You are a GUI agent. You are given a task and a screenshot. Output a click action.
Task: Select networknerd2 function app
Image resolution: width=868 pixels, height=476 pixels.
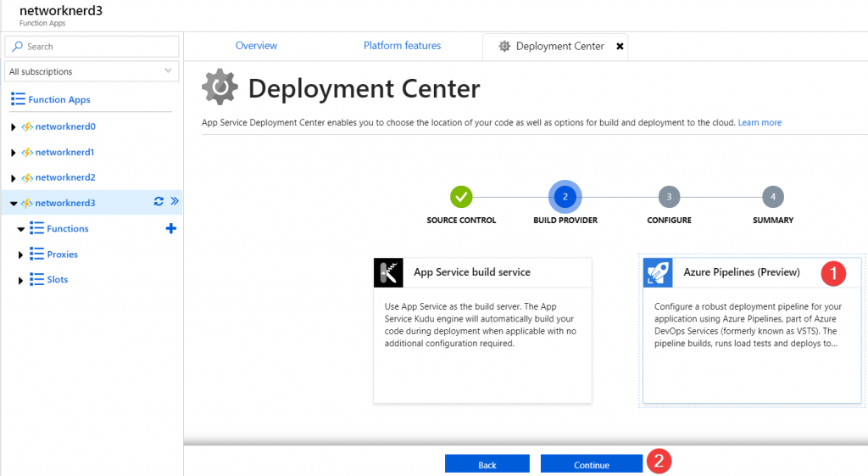pos(65,177)
